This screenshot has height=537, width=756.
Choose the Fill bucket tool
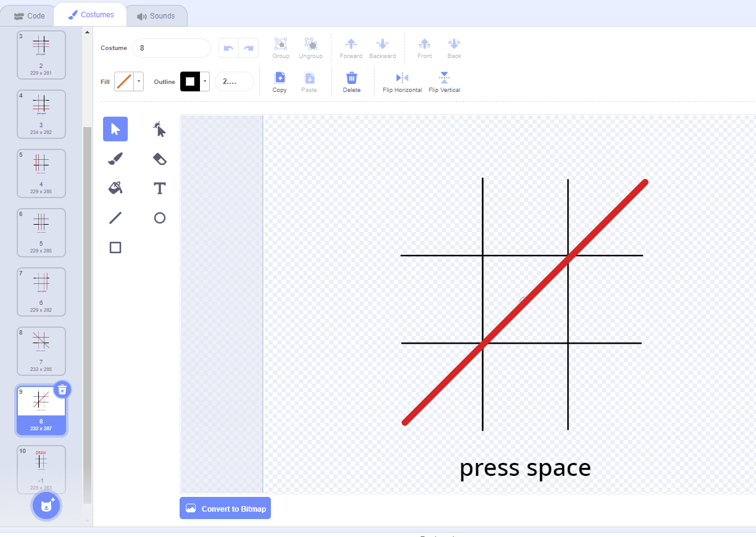pos(115,188)
